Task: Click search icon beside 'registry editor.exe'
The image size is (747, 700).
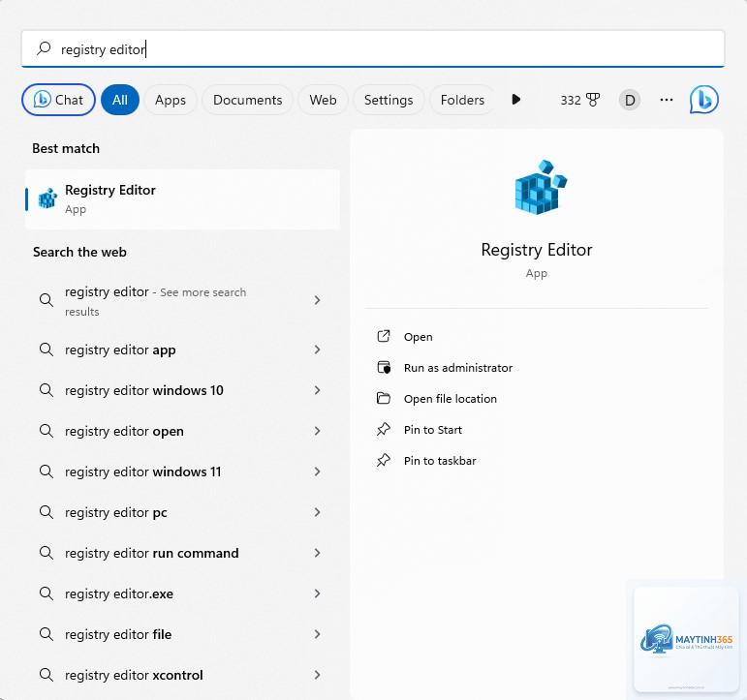Action: 47,593
